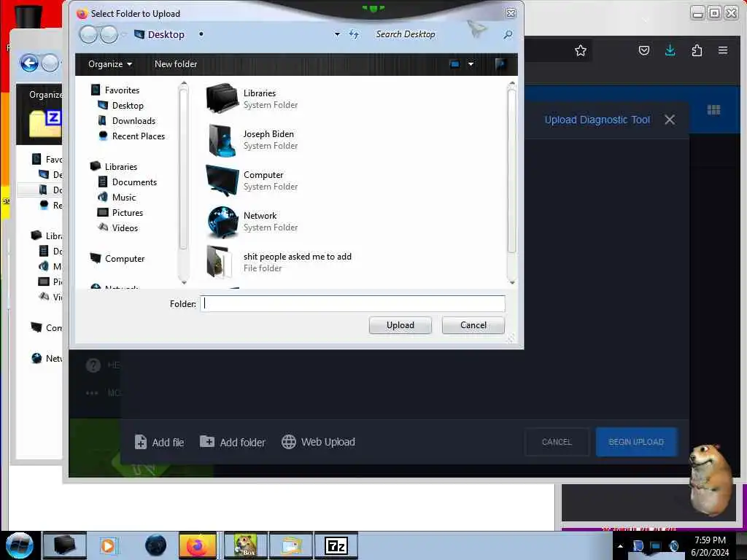Select the Computer system folder icon
The width and height of the screenshot is (747, 560).
click(222, 181)
